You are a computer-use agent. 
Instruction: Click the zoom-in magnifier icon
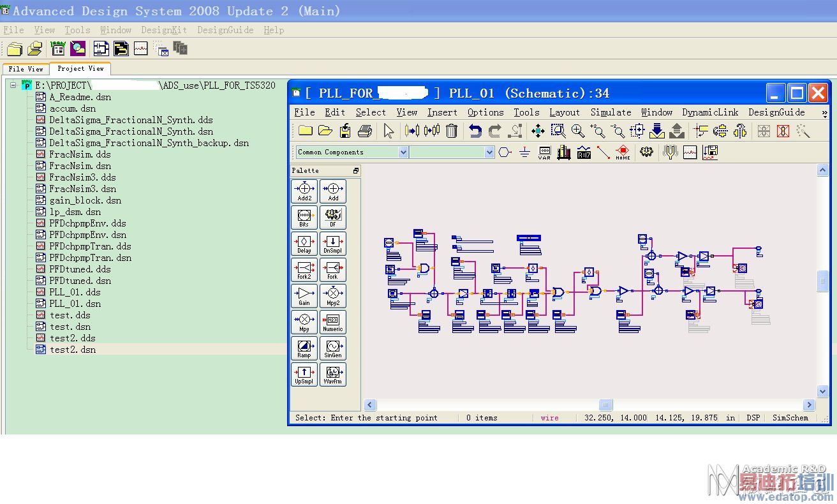click(x=578, y=131)
